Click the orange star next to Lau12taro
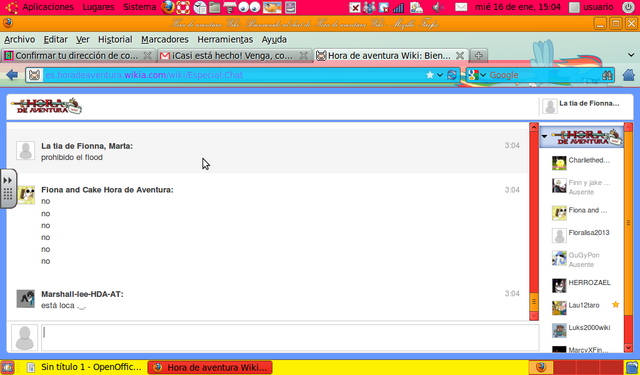 click(616, 304)
